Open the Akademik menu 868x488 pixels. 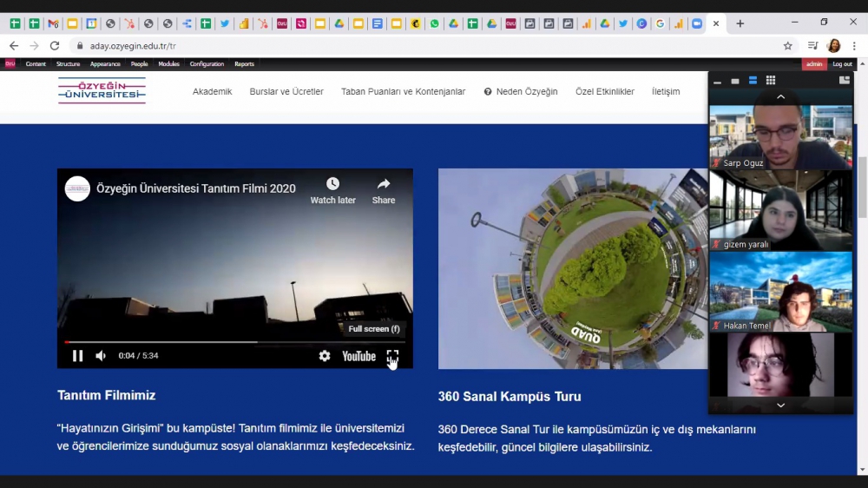tap(212, 92)
